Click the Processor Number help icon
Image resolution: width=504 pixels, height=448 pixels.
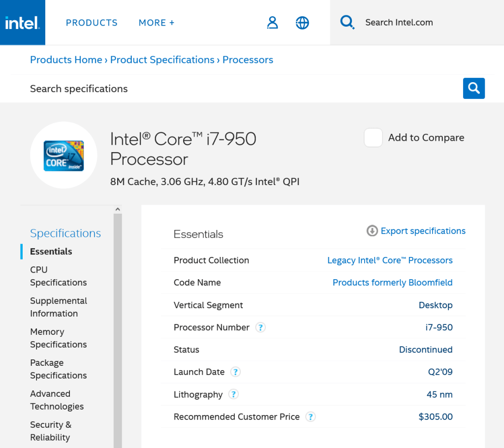coord(260,327)
